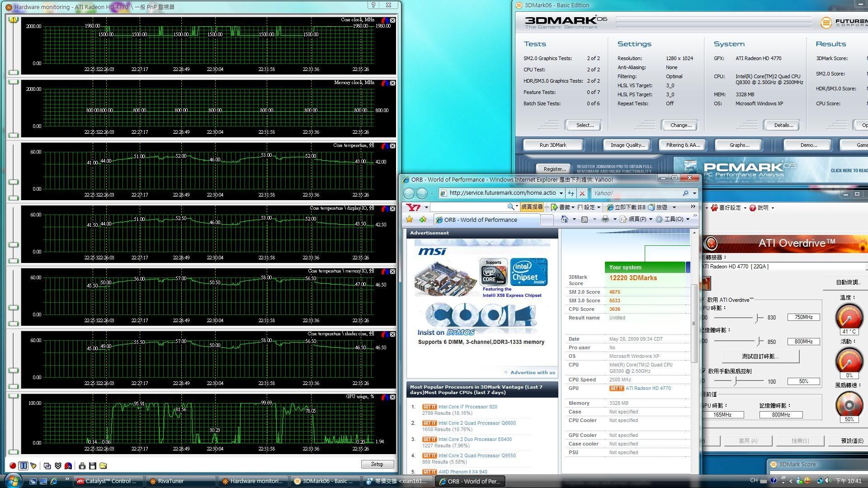This screenshot has width=868, height=488.
Task: Click the camera screenshot icon in monitoring toolbar
Action: coord(82,465)
